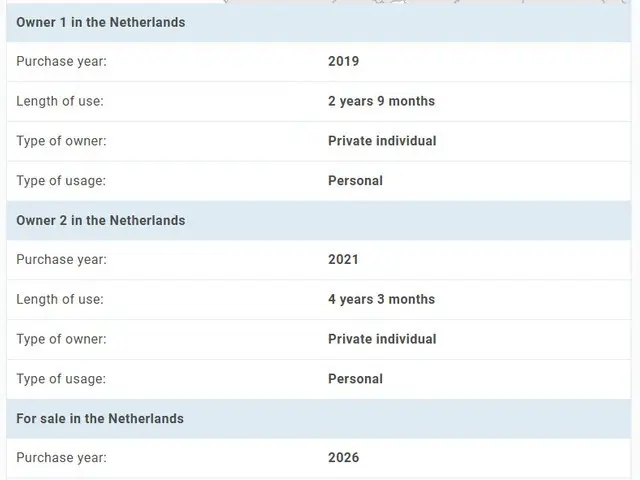
Task: Click the purchase year value 2026
Action: (343, 457)
